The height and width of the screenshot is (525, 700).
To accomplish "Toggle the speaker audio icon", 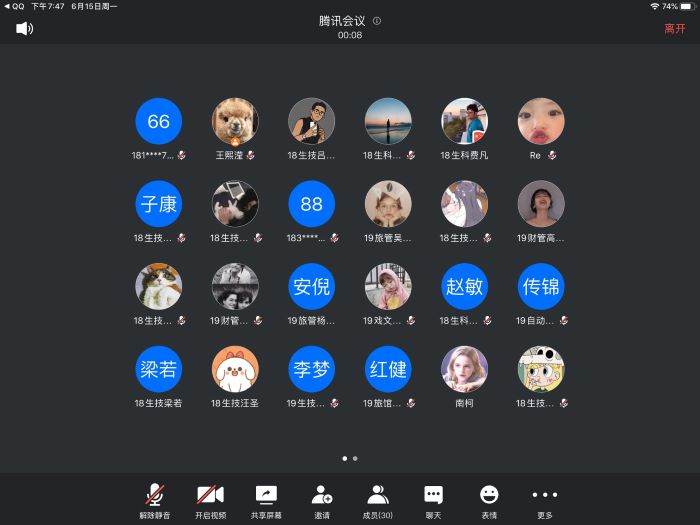I will point(24,28).
